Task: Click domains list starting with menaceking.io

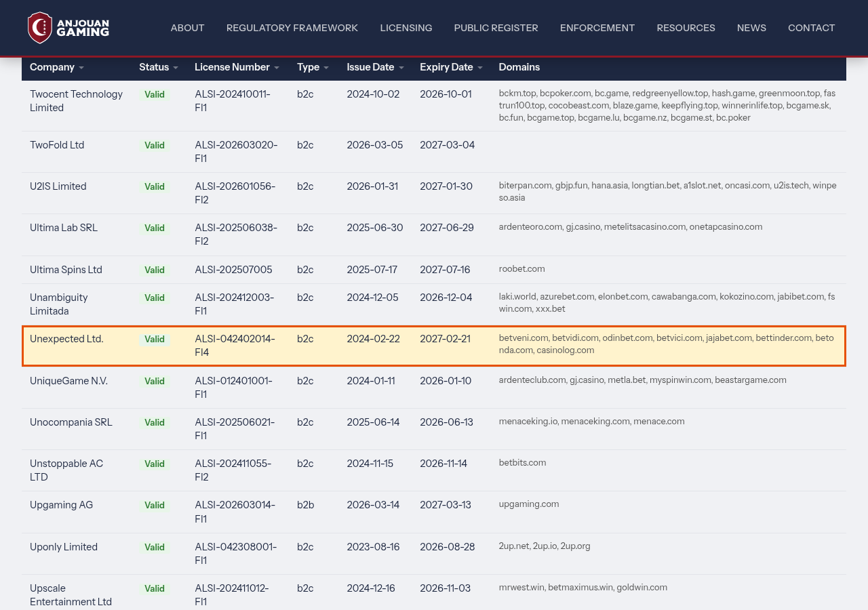Action: click(592, 422)
